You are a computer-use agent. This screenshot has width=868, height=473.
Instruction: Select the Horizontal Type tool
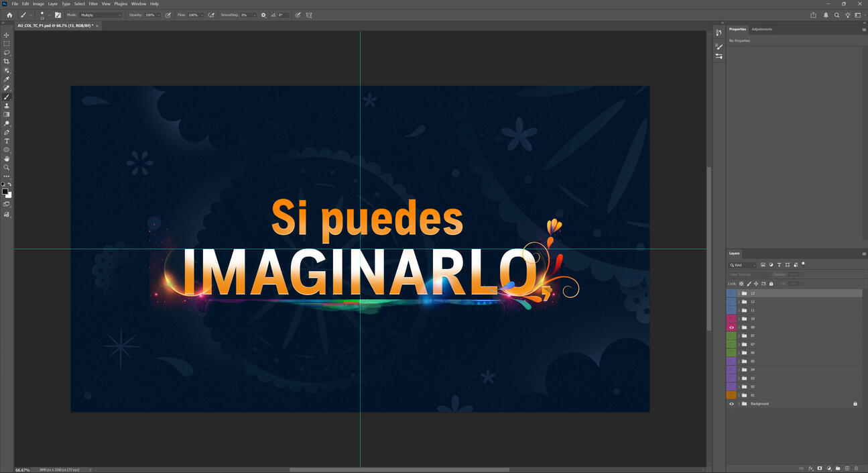(x=7, y=141)
